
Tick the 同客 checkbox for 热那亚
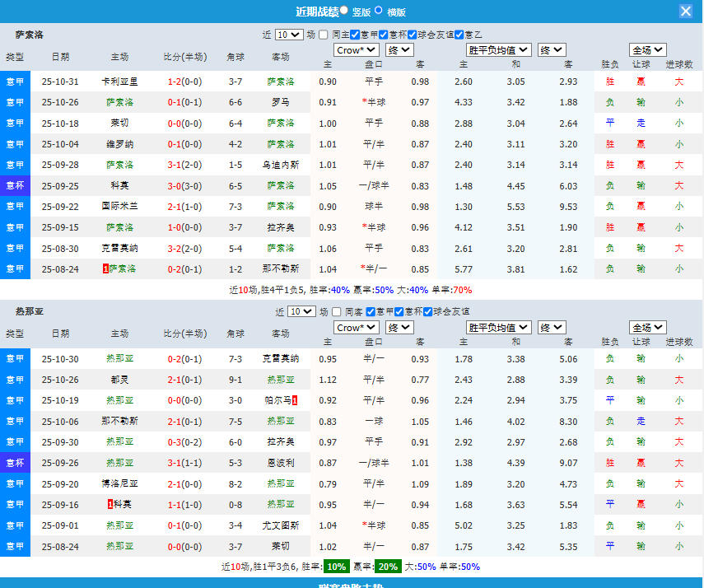point(337,311)
